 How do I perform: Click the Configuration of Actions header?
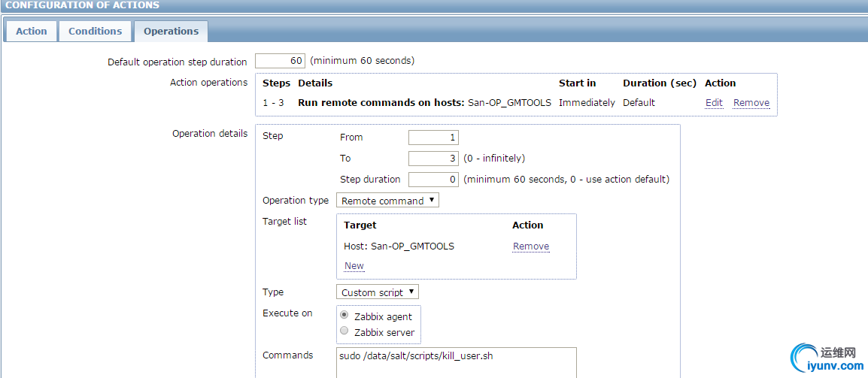[83, 5]
